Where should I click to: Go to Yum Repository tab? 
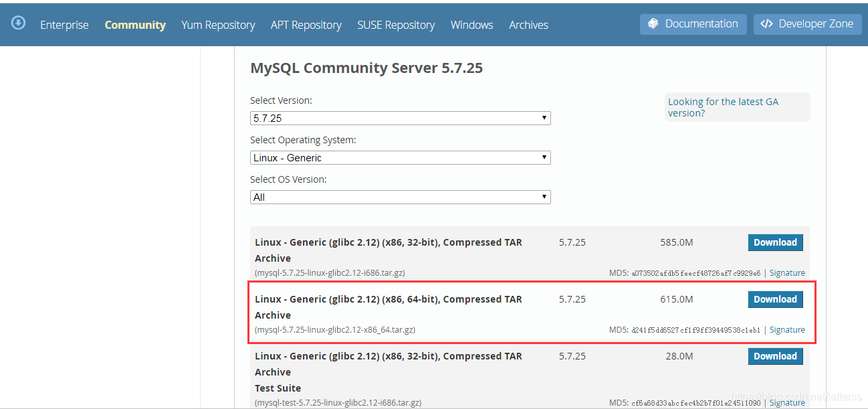[218, 25]
